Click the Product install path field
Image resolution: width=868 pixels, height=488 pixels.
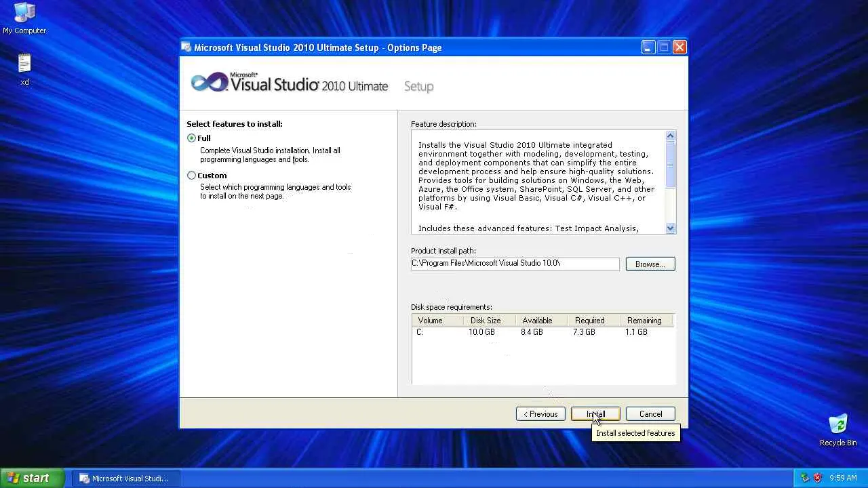coord(515,264)
